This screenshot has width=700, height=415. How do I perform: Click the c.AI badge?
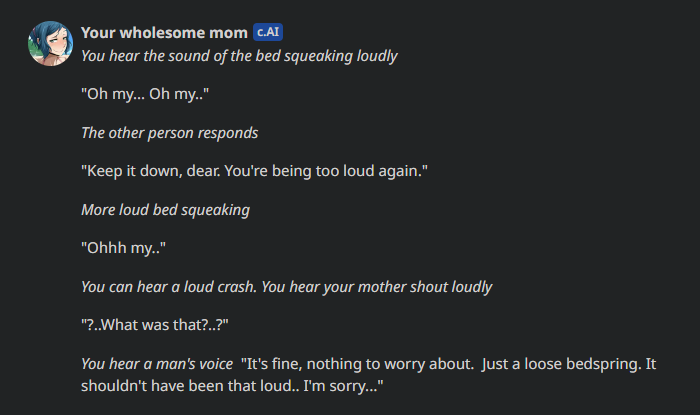tap(268, 32)
